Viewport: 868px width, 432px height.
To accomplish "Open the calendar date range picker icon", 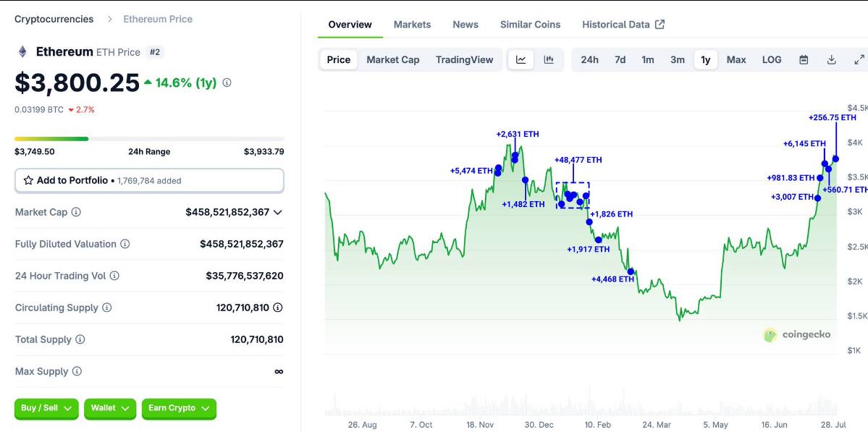I will click(x=804, y=60).
